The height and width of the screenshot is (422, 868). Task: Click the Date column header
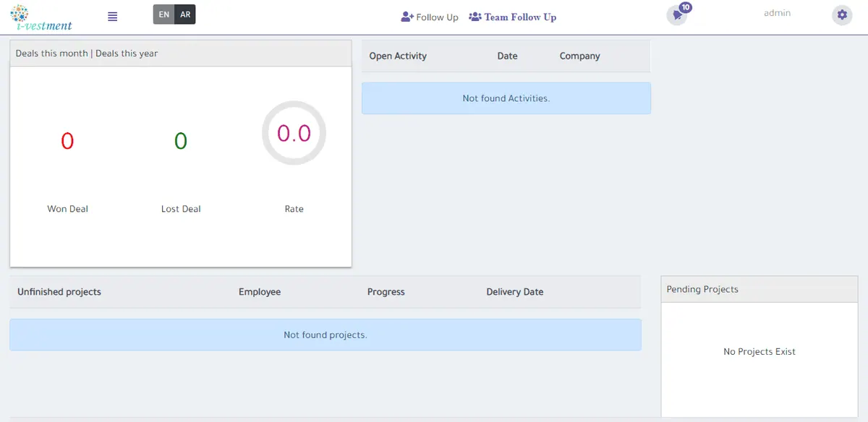pos(507,56)
